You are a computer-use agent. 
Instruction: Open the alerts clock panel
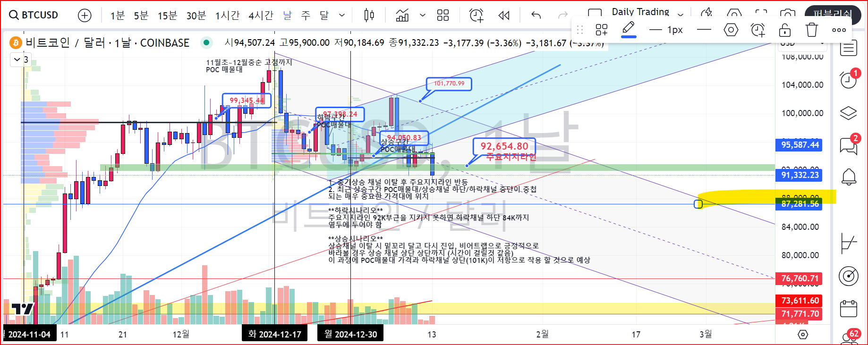(848, 81)
